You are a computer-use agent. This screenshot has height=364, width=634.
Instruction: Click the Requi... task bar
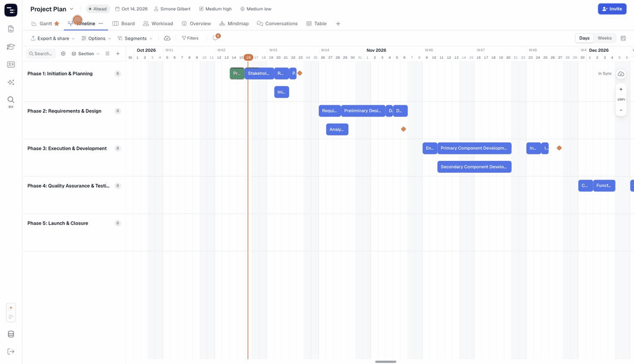[330, 111]
